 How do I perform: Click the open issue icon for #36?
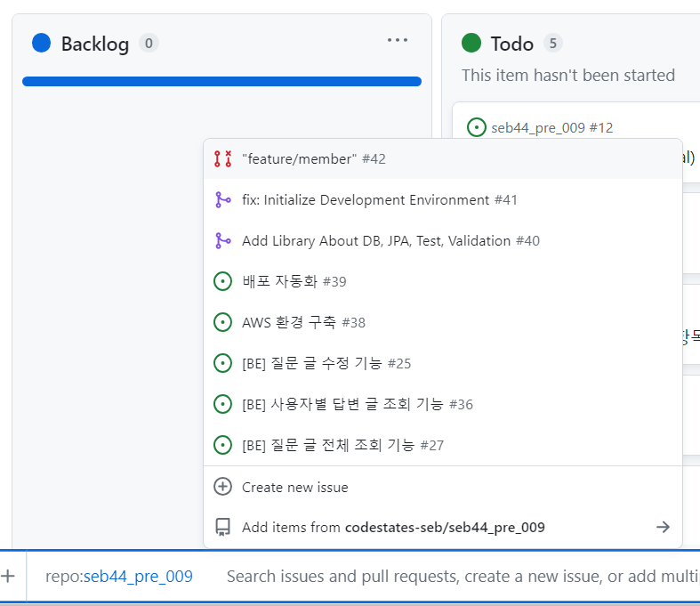222,404
